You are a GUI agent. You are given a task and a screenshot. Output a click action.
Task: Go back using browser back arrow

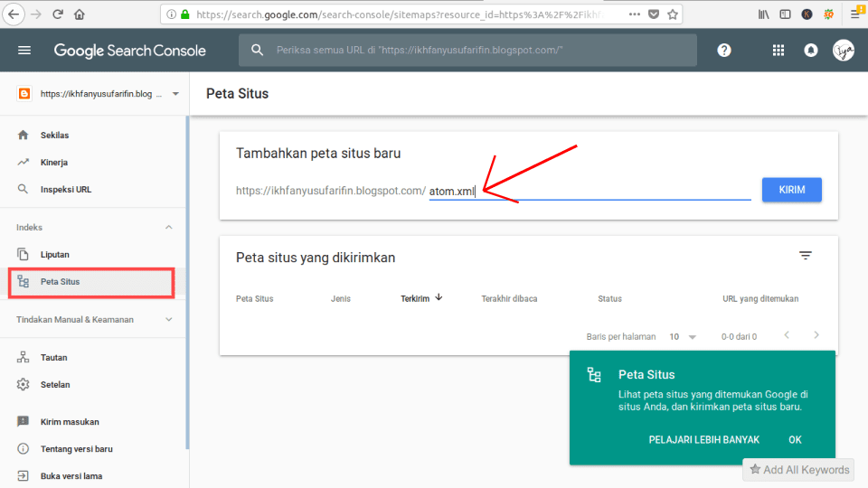pos(14,14)
